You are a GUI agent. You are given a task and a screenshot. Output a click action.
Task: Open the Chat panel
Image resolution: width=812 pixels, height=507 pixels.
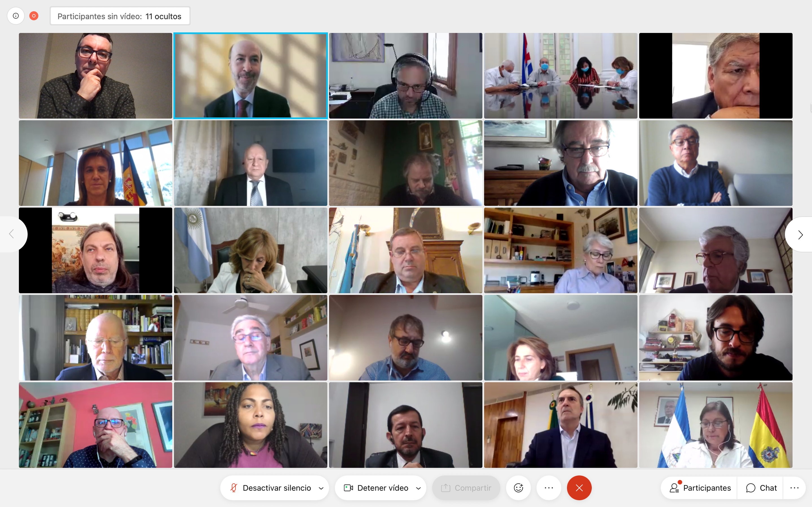pyautogui.click(x=761, y=488)
